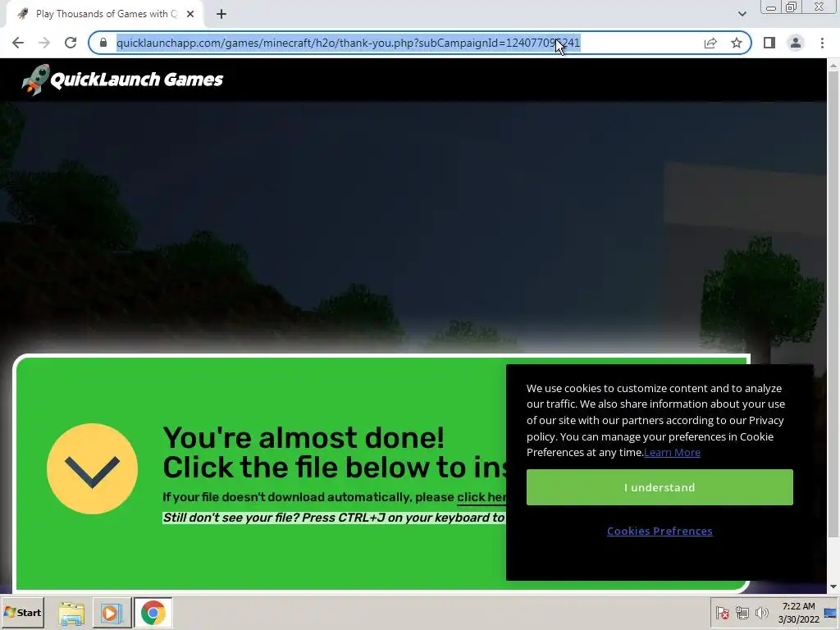Click the vertical scrollbar thumb
Viewport: 840px width, 630px height.
coord(833,304)
